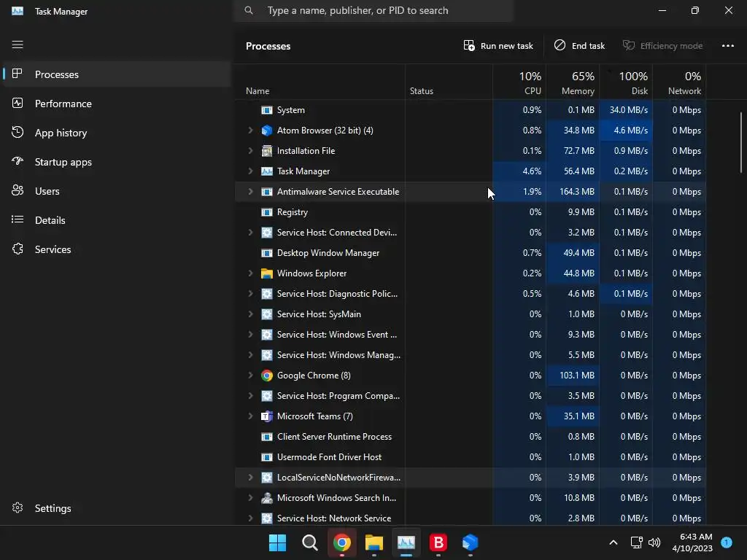Click the Services puzzle icon

tap(18, 249)
